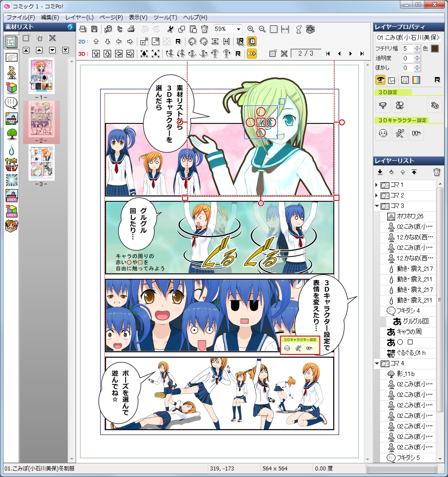
Task: Go to the first page button
Action: pyautogui.click(x=328, y=54)
